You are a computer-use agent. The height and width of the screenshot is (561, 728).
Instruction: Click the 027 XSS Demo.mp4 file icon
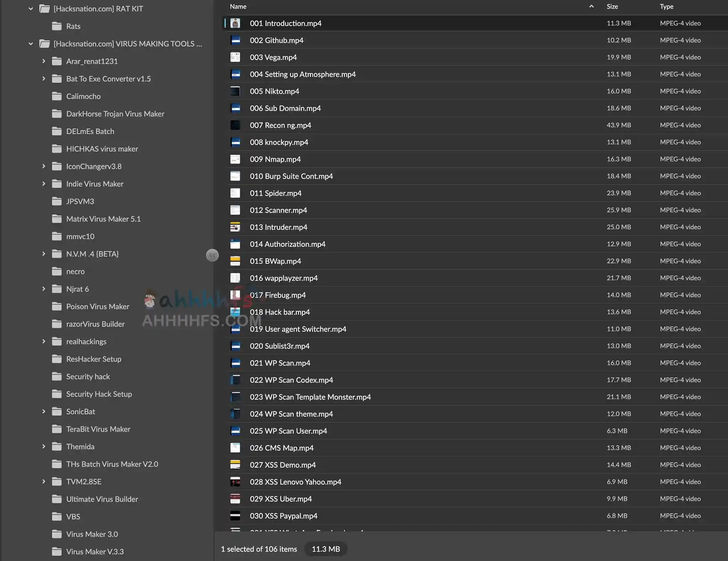click(235, 465)
